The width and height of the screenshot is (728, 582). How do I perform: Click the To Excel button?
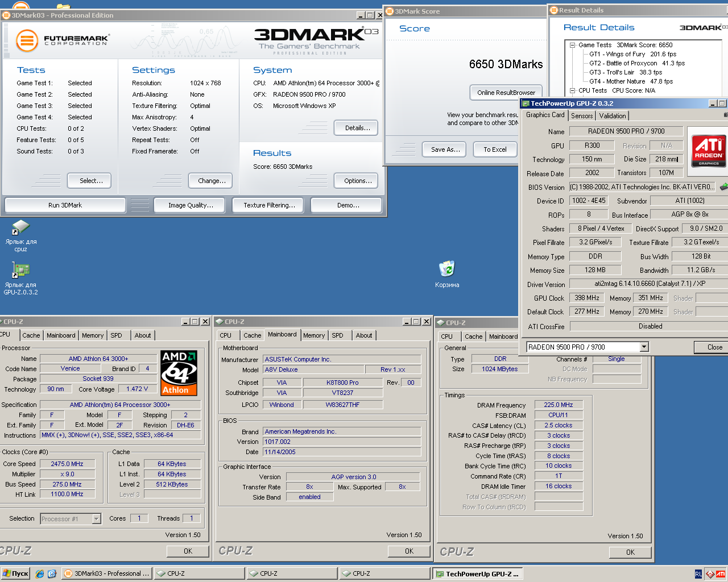point(495,149)
